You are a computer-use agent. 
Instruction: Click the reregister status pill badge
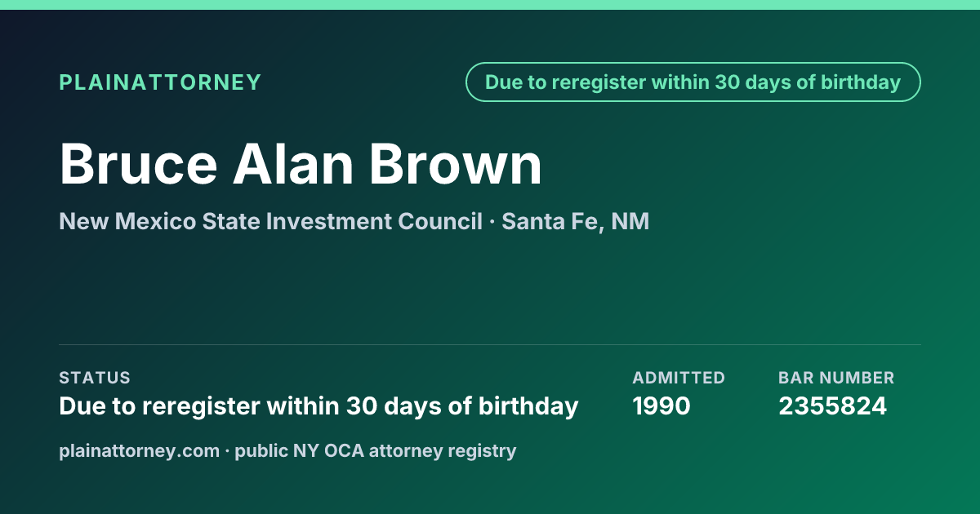point(693,82)
